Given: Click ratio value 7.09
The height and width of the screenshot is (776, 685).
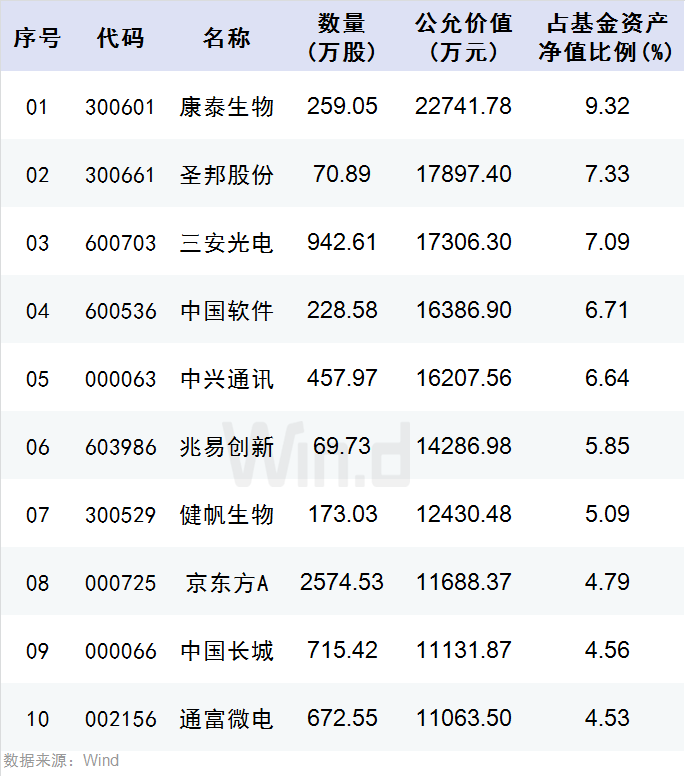Looking at the screenshot, I should [607, 242].
